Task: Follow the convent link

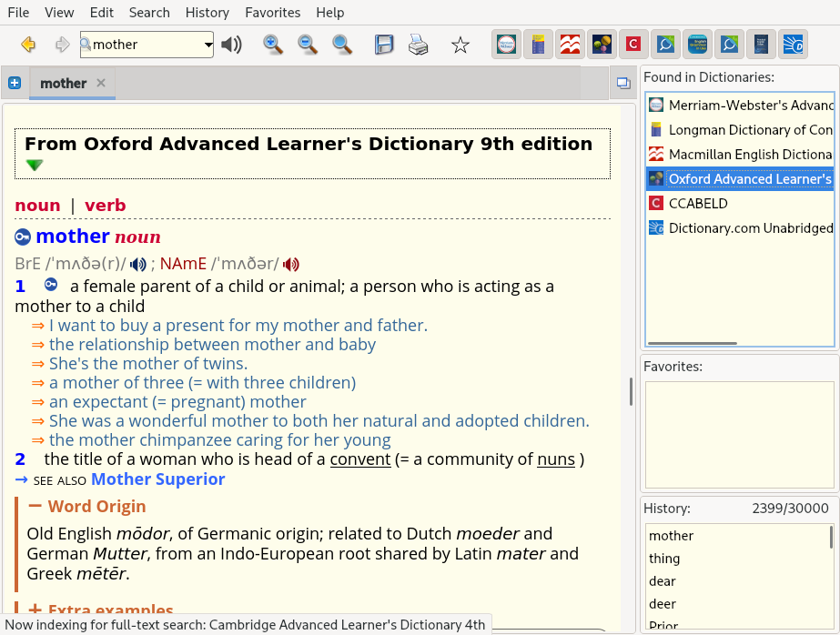Action: 360,459
